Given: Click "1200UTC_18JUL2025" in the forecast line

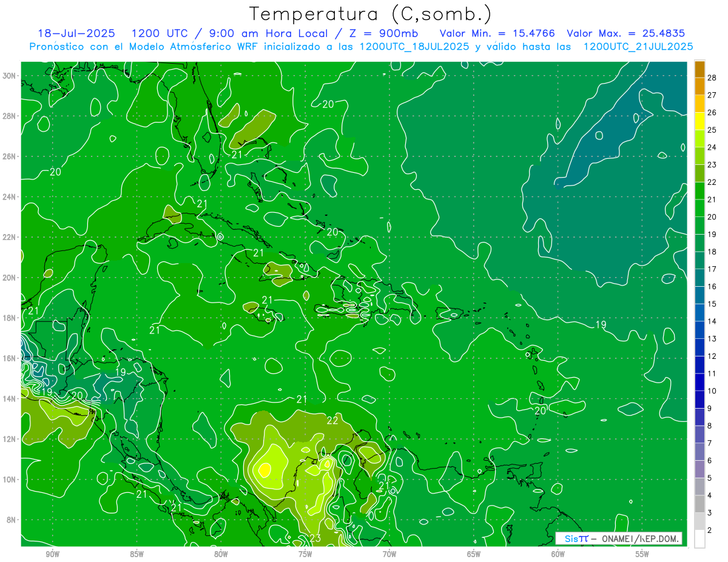Looking at the screenshot, I should pos(414,47).
